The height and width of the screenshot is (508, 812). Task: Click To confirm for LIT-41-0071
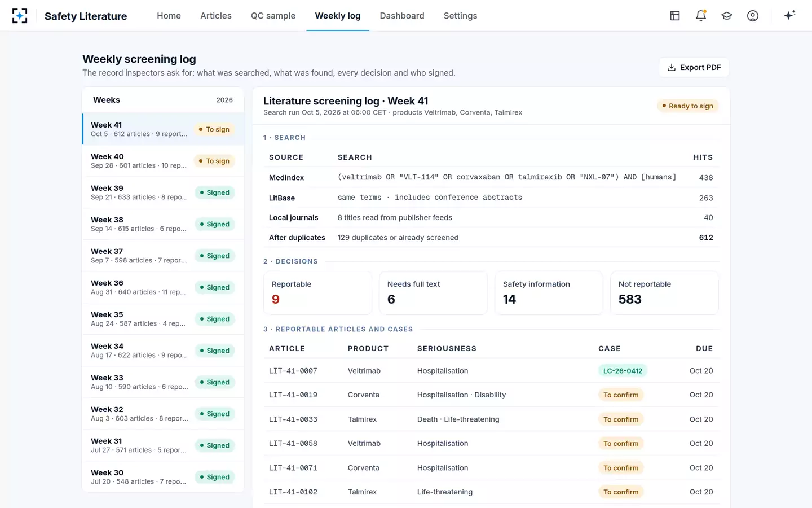coord(621,468)
